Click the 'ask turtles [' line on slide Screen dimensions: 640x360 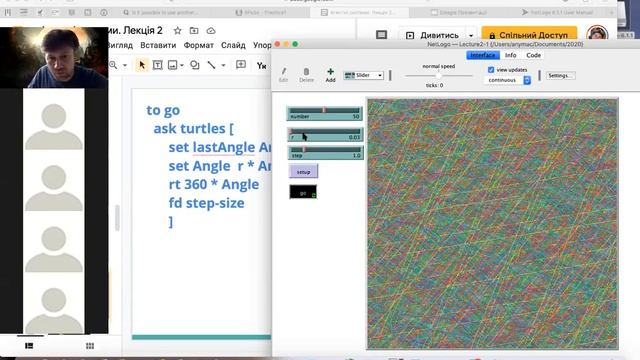pyautogui.click(x=193, y=129)
